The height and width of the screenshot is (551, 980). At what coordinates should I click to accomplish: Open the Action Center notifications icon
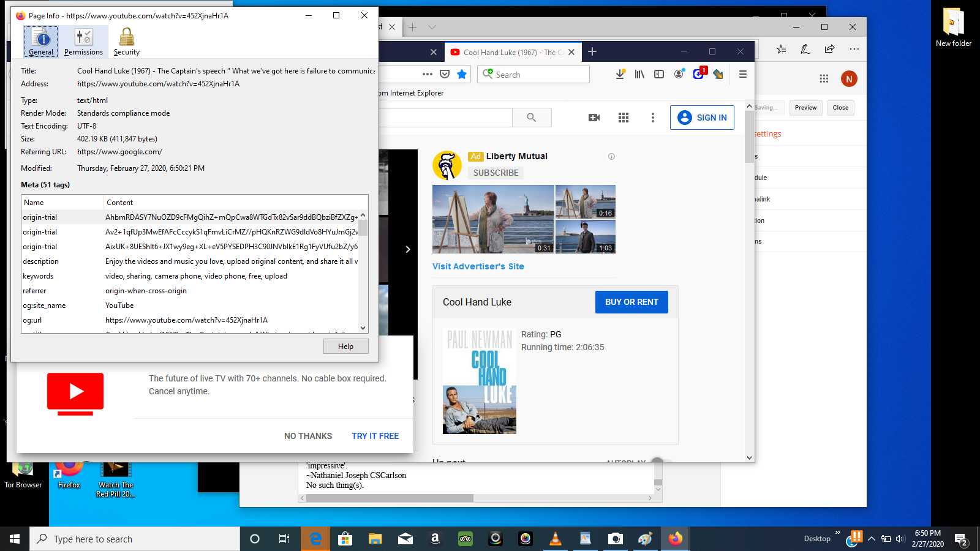tap(961, 539)
